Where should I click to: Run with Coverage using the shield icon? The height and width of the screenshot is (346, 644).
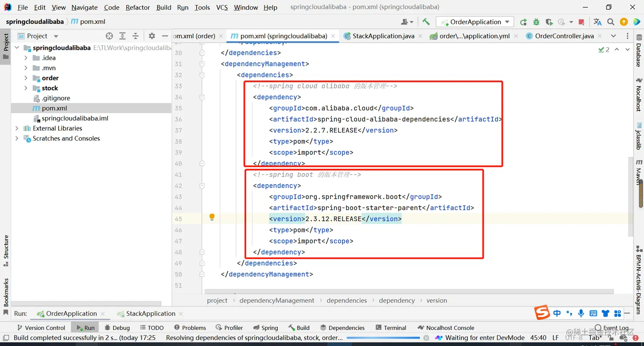(x=549, y=22)
